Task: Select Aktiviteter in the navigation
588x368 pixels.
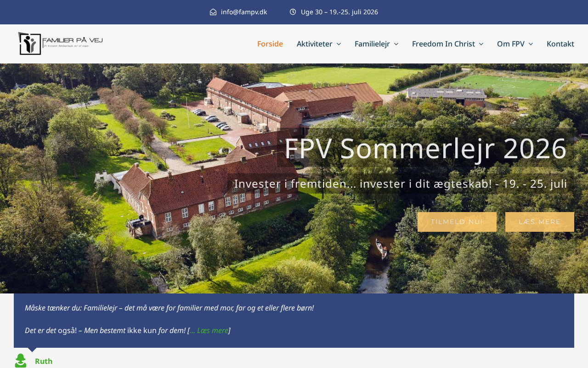Action: coord(315,44)
